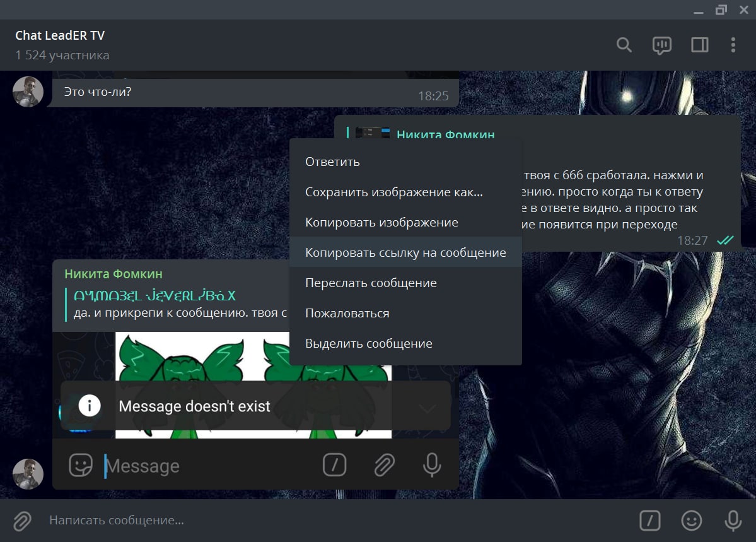Click 'Message doesn't exist' notification text
Image resolution: width=756 pixels, height=542 pixels.
194,406
